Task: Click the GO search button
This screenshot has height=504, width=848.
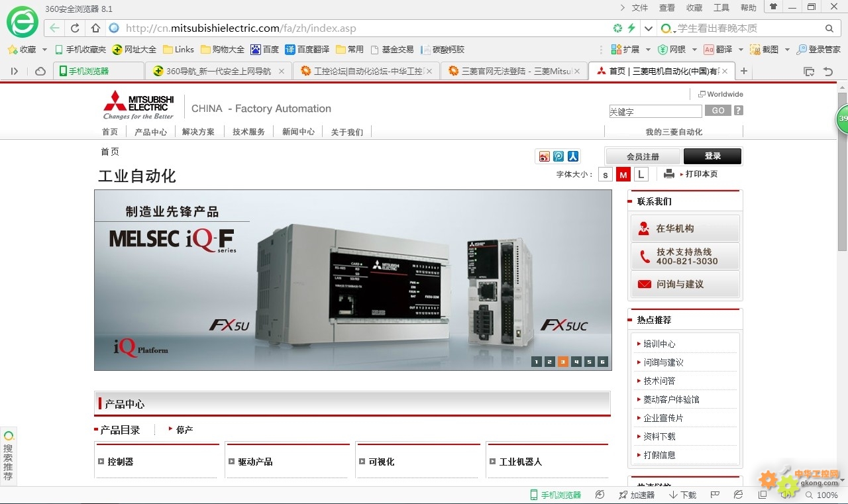Action: pos(718,111)
